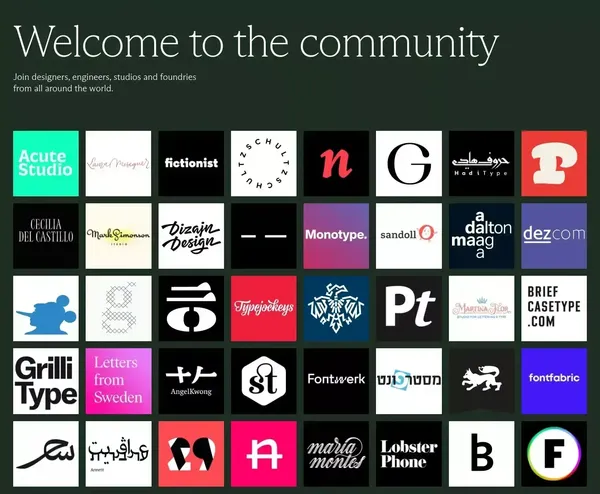Open the Dalton Maag tile

coord(481,236)
